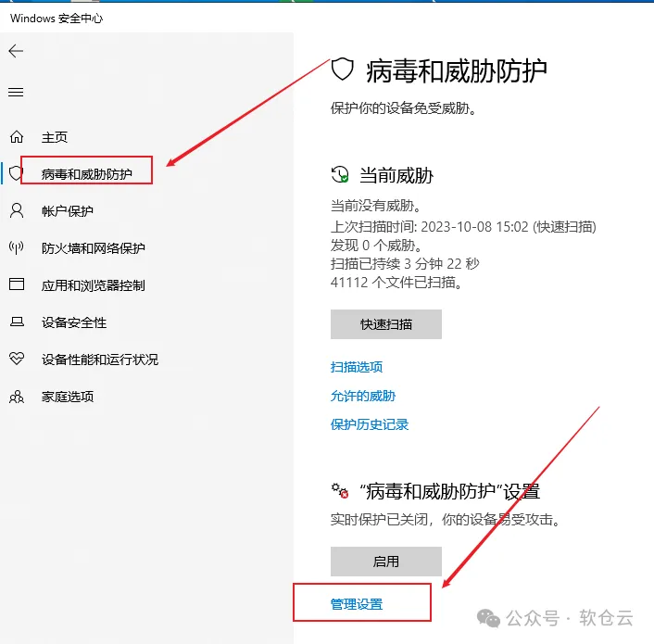This screenshot has height=644, width=654.
Task: Open the 管理设置 link
Action: click(357, 604)
